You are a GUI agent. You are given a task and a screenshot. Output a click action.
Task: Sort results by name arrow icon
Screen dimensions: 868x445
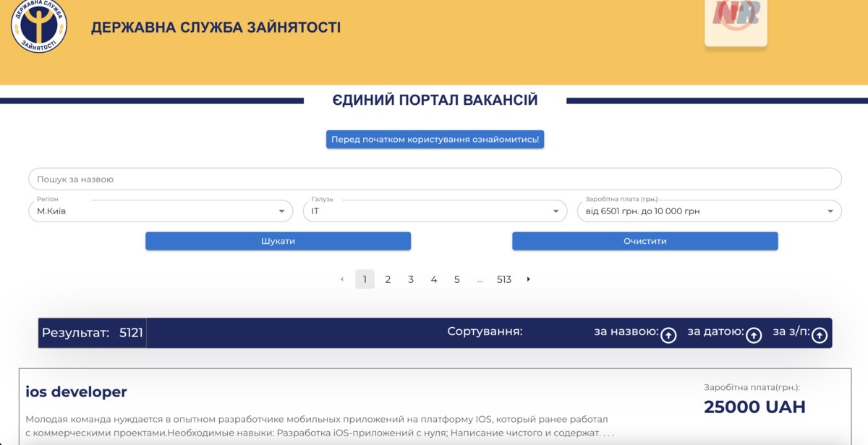668,335
